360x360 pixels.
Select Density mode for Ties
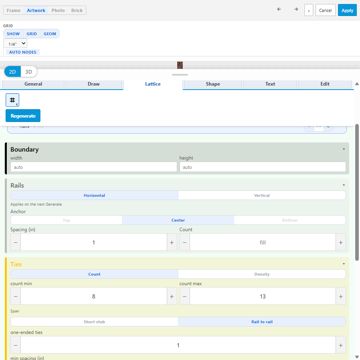coord(262,274)
